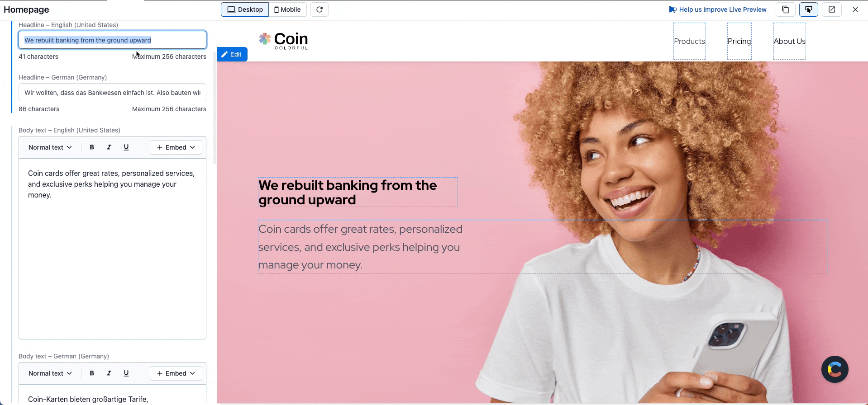The image size is (868, 405).
Task: Apply bold in English body text toolbar
Action: pyautogui.click(x=92, y=147)
